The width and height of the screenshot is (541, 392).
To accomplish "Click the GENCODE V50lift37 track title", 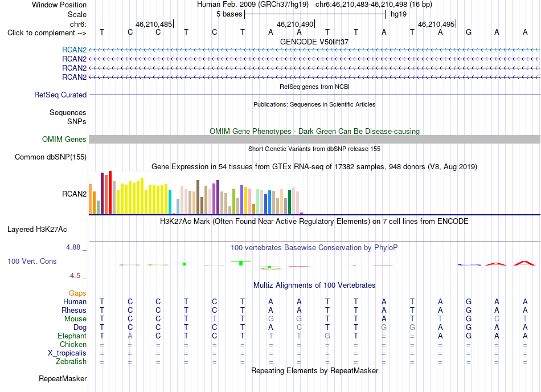I will (x=314, y=42).
